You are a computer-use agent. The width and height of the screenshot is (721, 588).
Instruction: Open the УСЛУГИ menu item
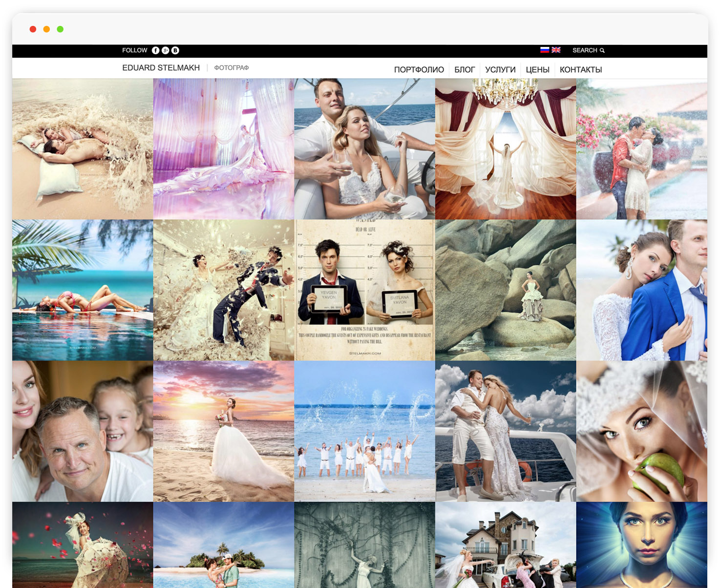point(500,70)
